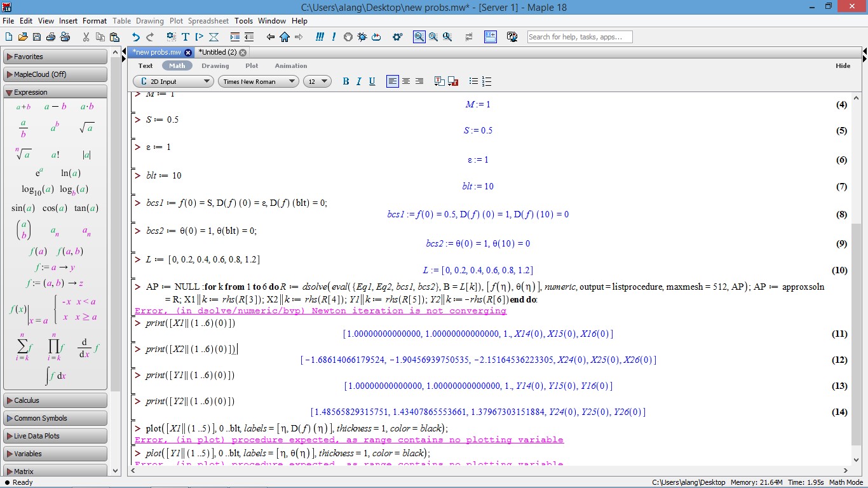Expand the Favorites palette
The image size is (868, 488).
coord(55,57)
